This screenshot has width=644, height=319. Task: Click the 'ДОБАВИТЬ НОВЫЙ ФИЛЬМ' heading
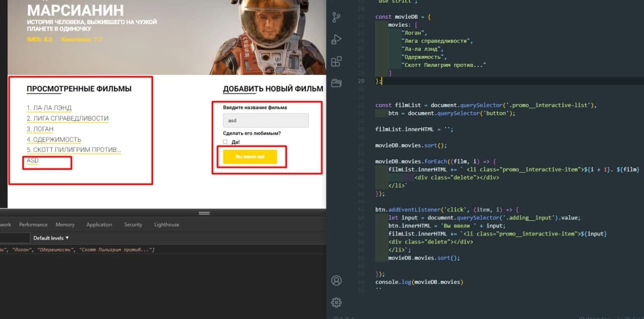[273, 89]
